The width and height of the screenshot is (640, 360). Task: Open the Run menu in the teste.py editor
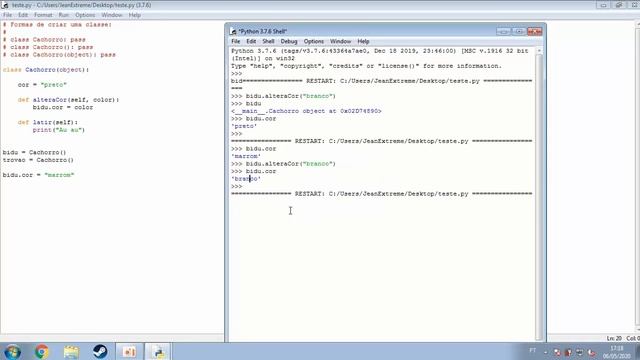tap(64, 15)
